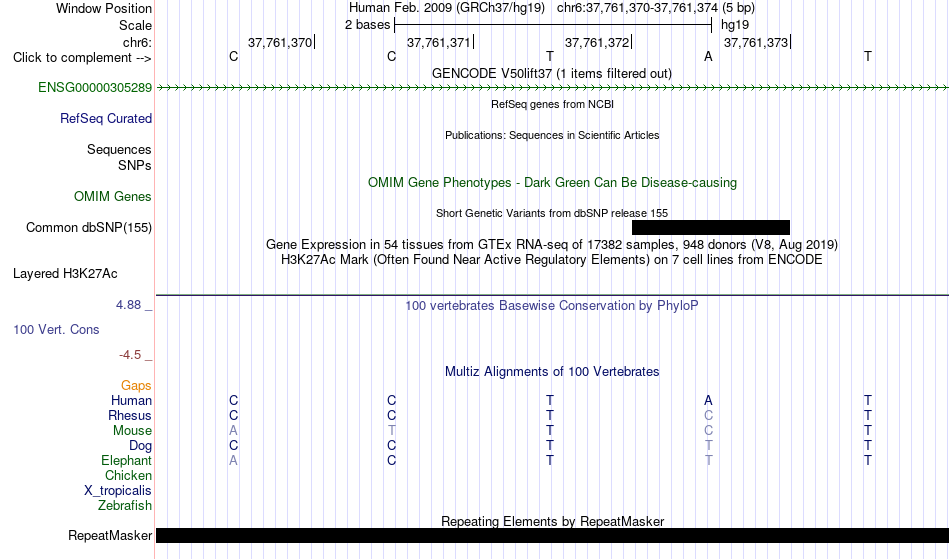Click the Zebrafish species label
Viewport: 950px width, 559px height.
(125, 506)
